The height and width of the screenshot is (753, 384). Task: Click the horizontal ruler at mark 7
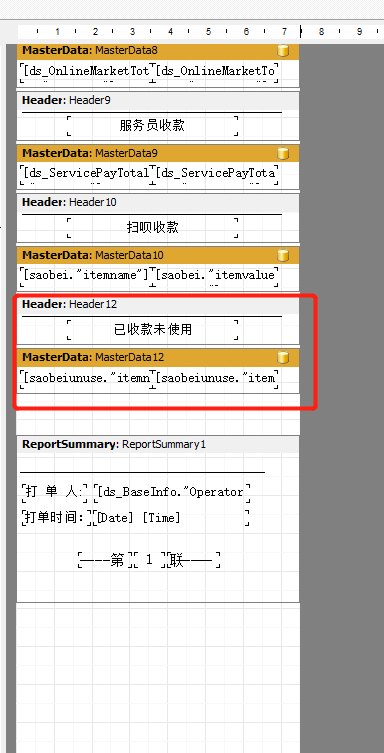pyautogui.click(x=284, y=32)
